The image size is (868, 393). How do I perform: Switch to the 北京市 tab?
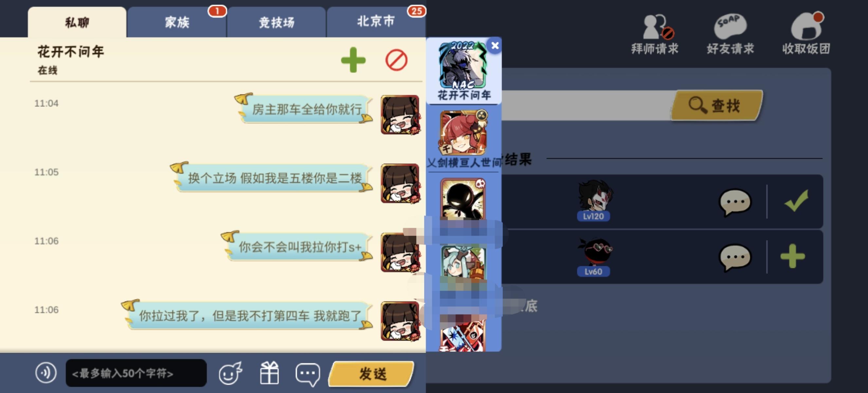coord(376,22)
